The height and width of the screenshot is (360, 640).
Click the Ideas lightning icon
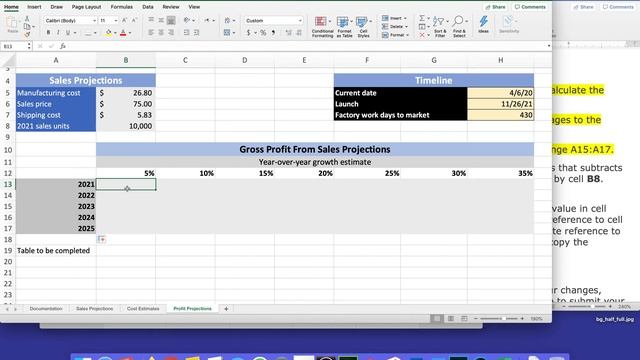(484, 24)
